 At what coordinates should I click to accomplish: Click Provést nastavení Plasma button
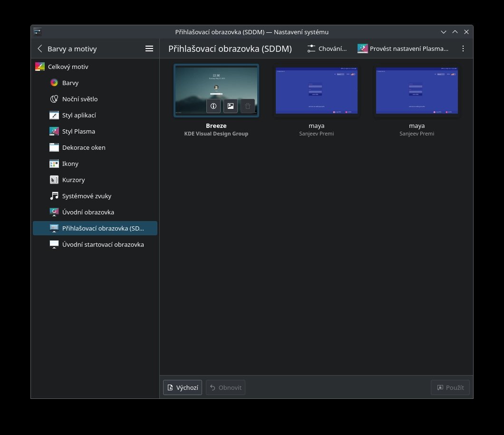[403, 48]
